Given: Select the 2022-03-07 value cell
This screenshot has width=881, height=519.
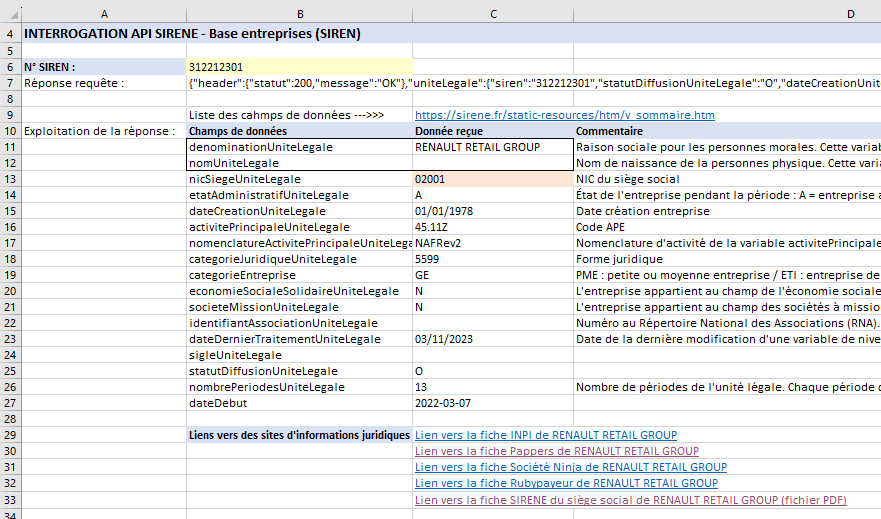Looking at the screenshot, I should coord(493,403).
